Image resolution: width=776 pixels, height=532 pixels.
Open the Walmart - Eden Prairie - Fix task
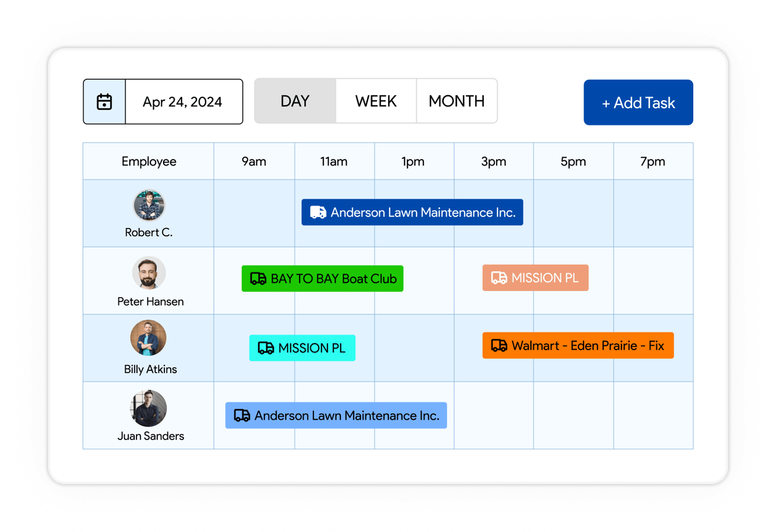[578, 345]
